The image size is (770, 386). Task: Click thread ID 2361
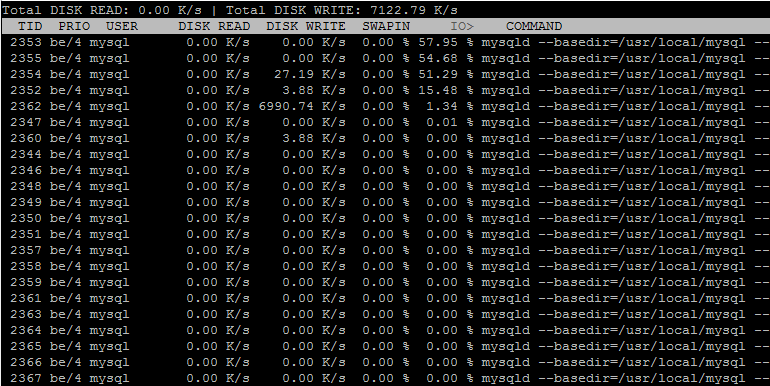(x=26, y=299)
